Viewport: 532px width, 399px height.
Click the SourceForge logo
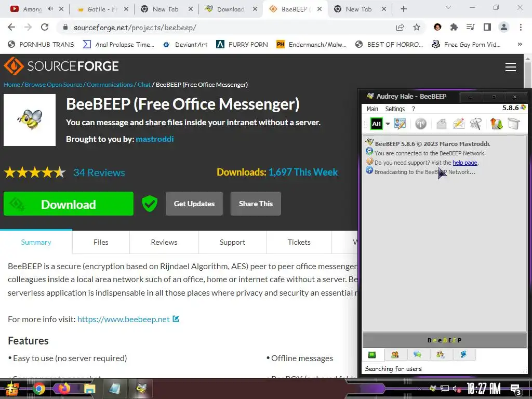point(61,66)
